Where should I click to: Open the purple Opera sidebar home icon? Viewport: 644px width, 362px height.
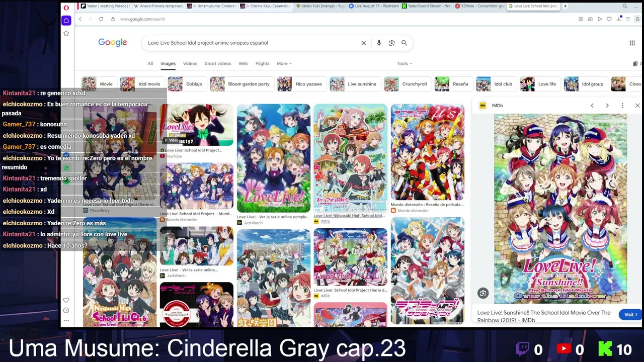66,21
